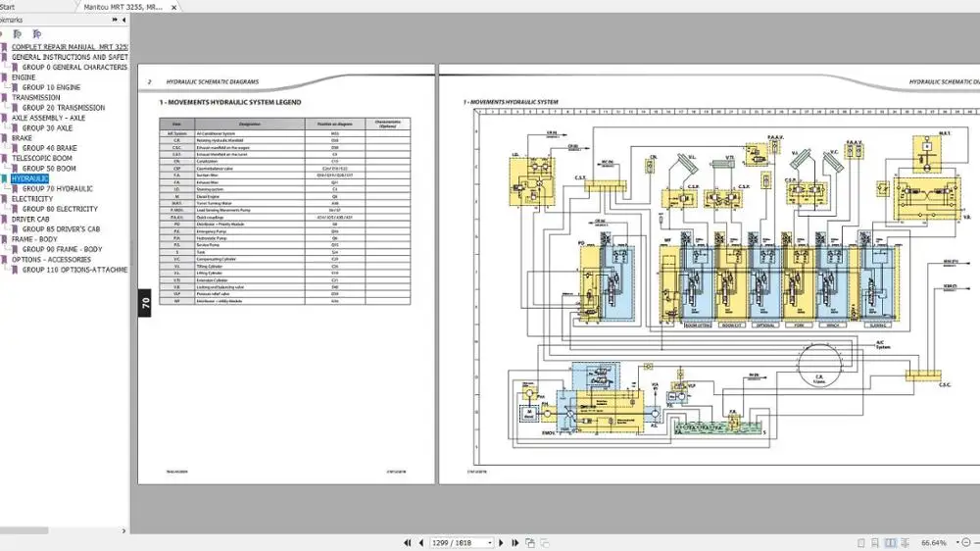Switch to two-page facing view
This screenshot has width=980, height=551.
tap(890, 542)
